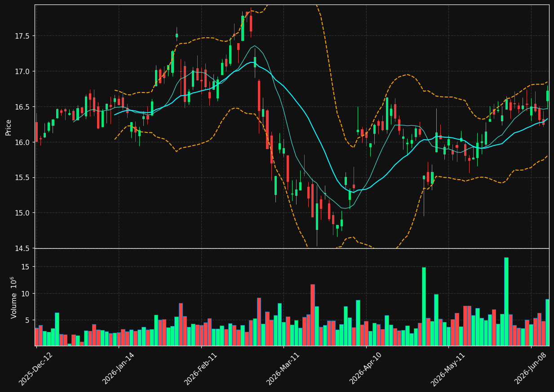The image size is (554, 392).
Task: Click the 2026-Jun-08 date label
Action: [531, 369]
